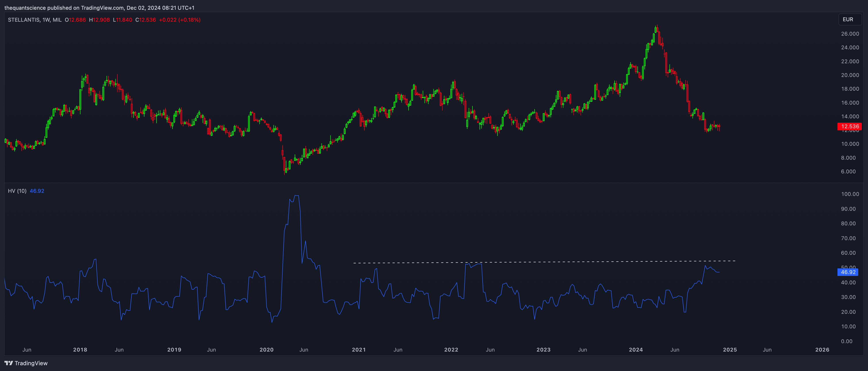868x371 pixels.
Task: Click the 10.00 HV axis label
Action: point(848,327)
